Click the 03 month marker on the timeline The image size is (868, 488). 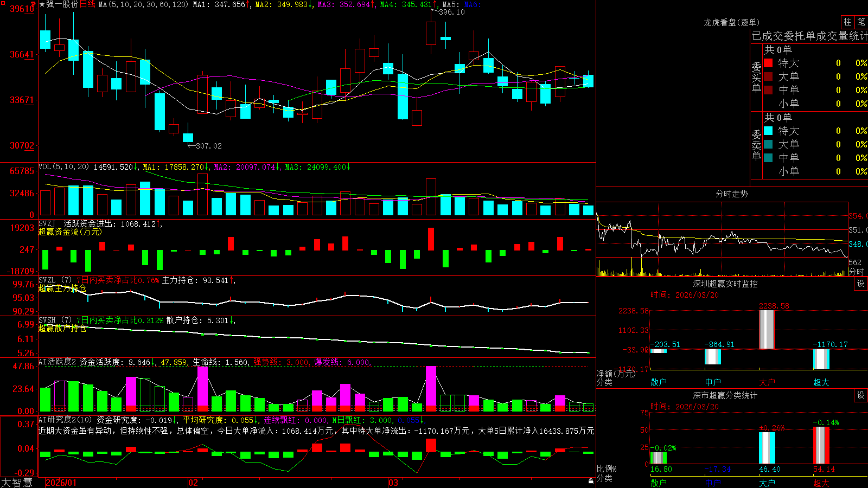[393, 483]
